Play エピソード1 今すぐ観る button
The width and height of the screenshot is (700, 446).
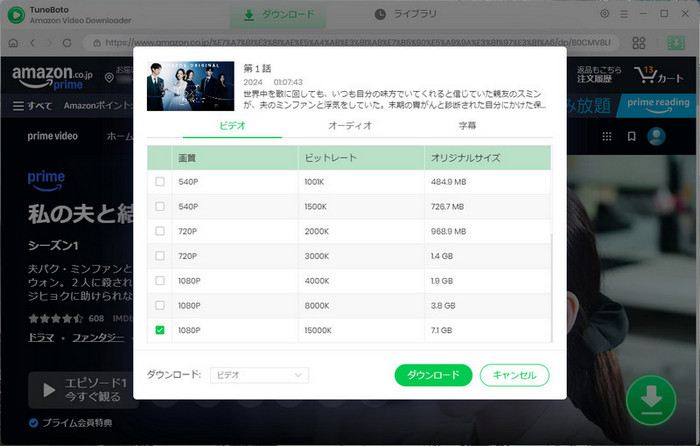(x=83, y=390)
